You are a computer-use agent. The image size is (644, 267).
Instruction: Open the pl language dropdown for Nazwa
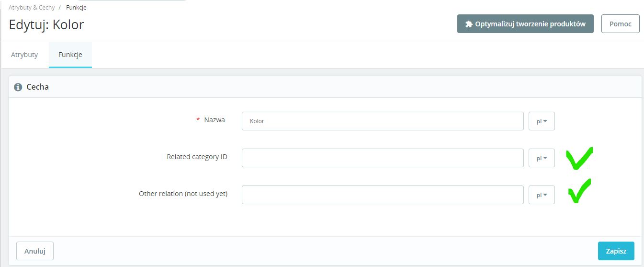point(542,121)
